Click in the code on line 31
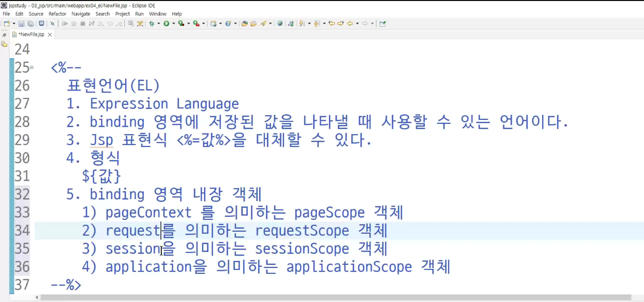The image size is (644, 302). [101, 176]
